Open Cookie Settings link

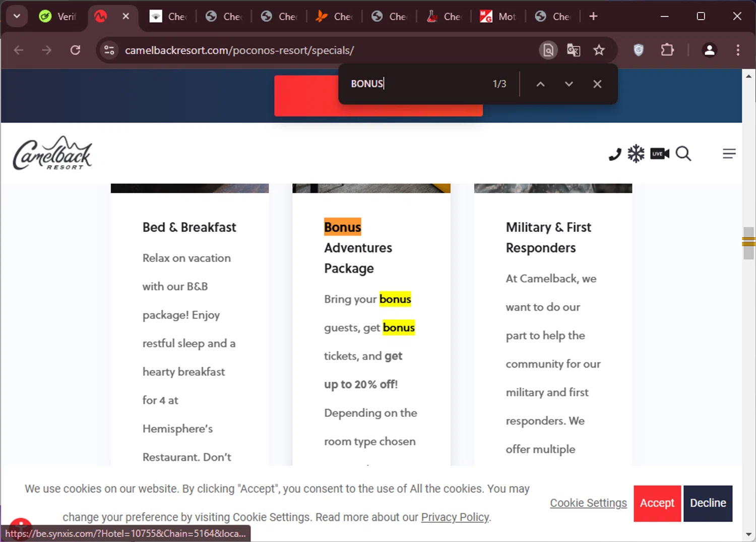[x=588, y=503]
